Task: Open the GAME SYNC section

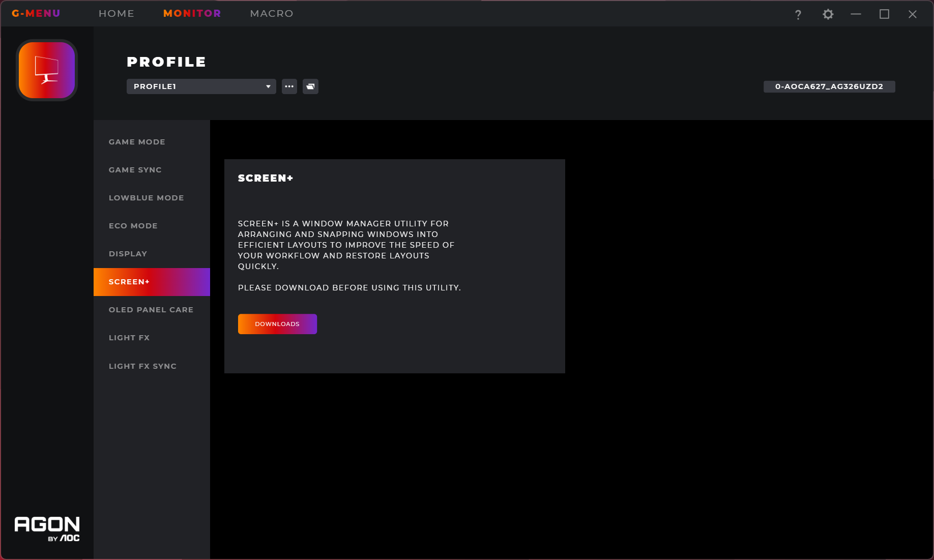Action: [x=152, y=170]
